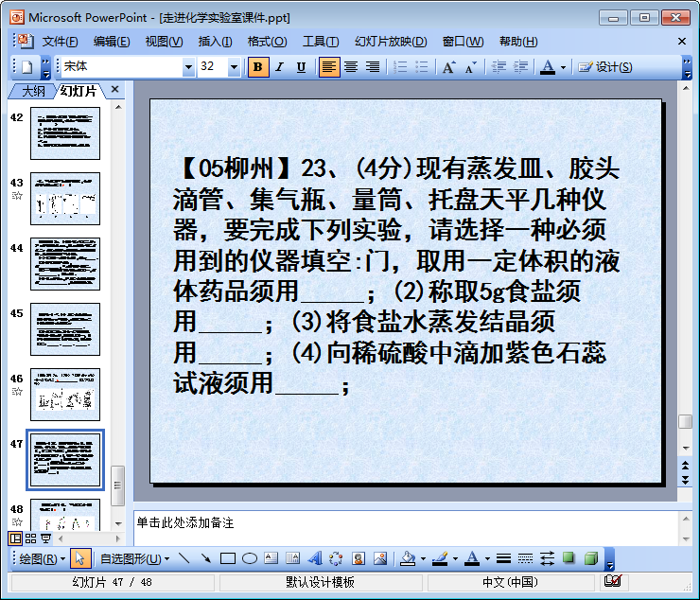This screenshot has width=700, height=600.
Task: Select the Line drawing tool
Action: [x=184, y=558]
